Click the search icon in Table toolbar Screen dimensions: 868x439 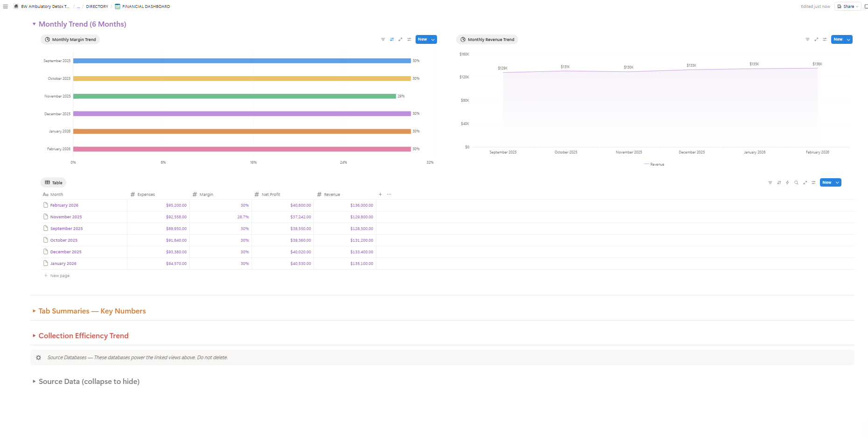(x=796, y=182)
